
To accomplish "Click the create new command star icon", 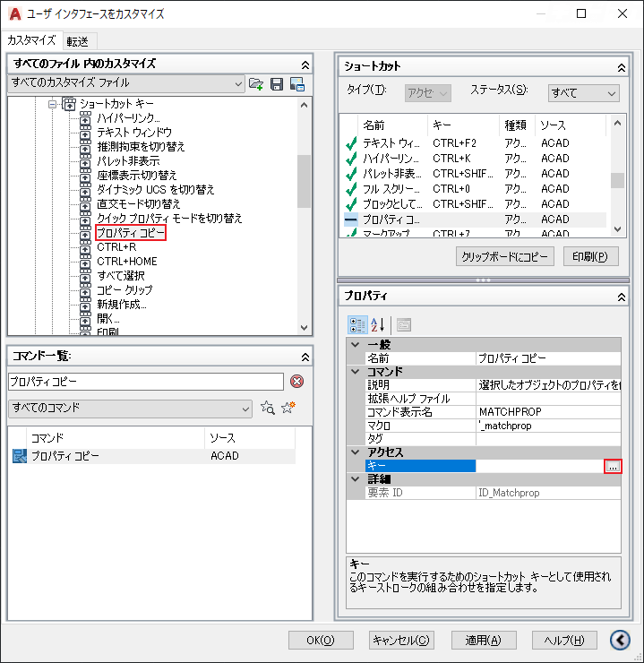I will 288,408.
